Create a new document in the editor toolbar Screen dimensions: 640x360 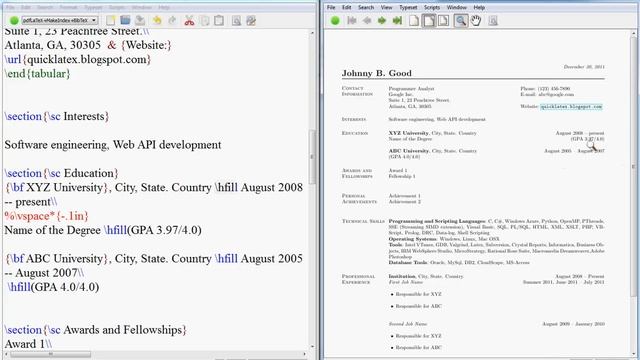[111, 20]
